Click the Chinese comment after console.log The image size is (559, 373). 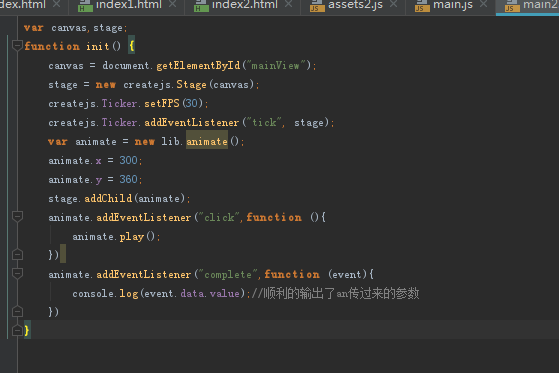coord(335,293)
